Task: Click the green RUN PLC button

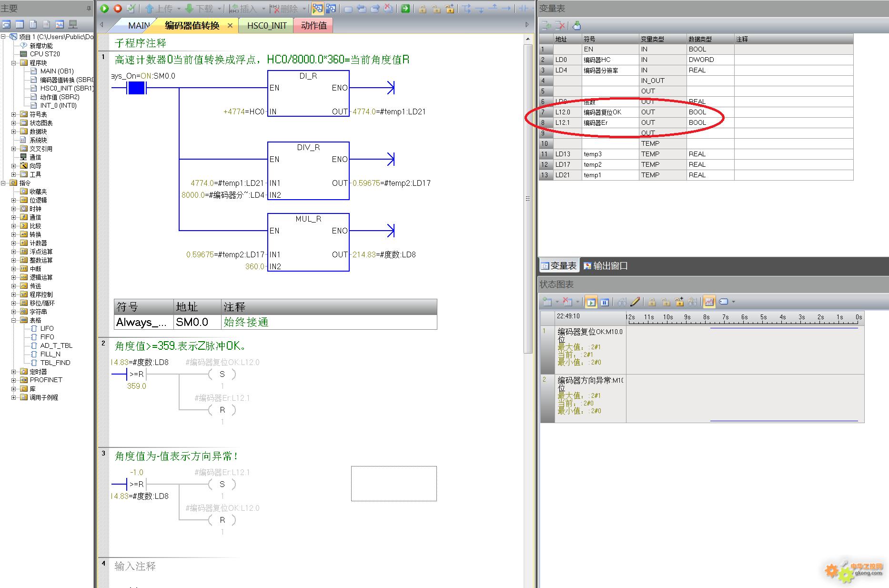Action: pos(104,9)
